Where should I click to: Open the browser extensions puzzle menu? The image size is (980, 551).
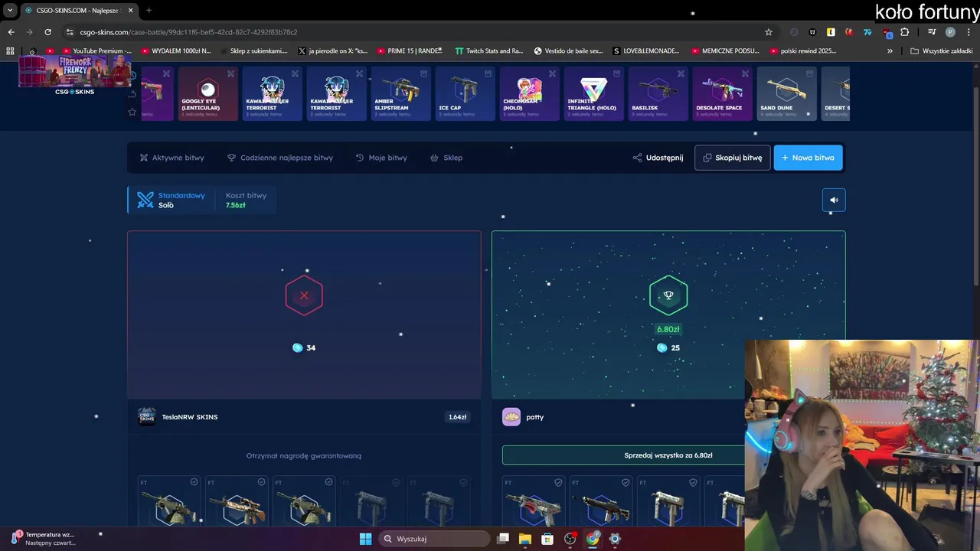click(x=904, y=32)
